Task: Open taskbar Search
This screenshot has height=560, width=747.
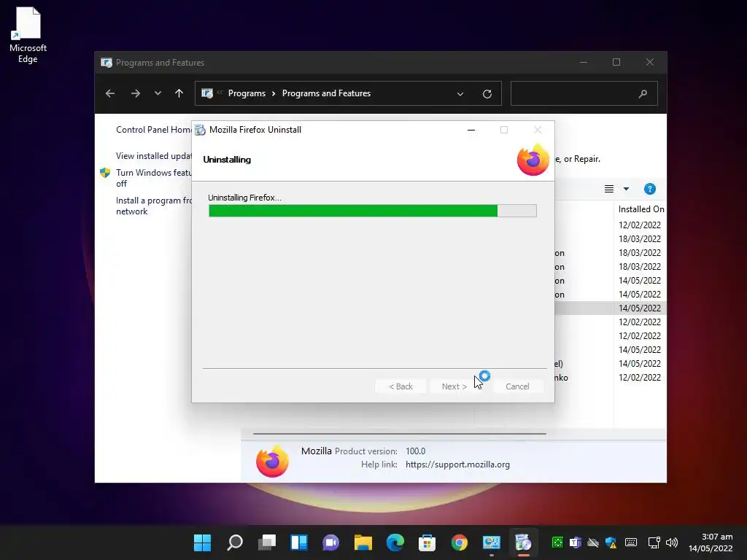Action: click(235, 542)
